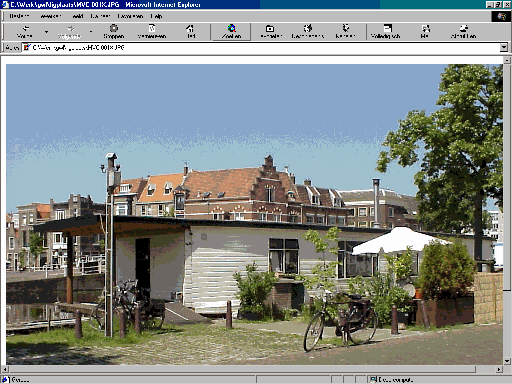This screenshot has height=384, width=512.
Task: Open the E-mail toolbar button
Action: (x=425, y=32)
